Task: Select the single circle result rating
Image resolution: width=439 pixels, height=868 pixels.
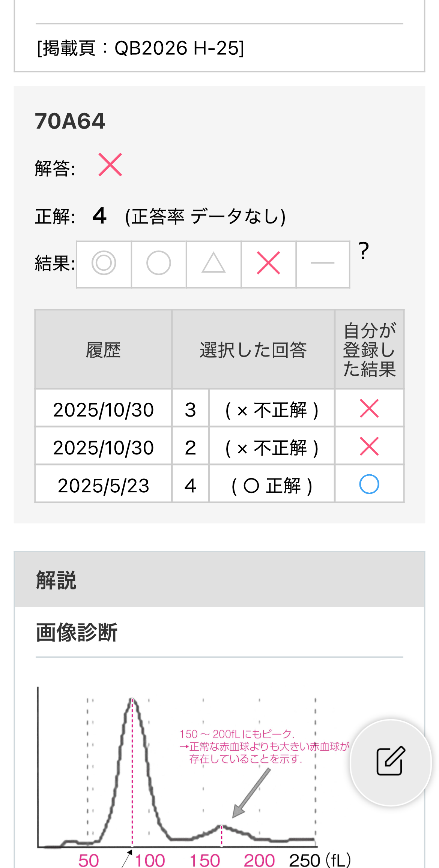Action: point(159,264)
